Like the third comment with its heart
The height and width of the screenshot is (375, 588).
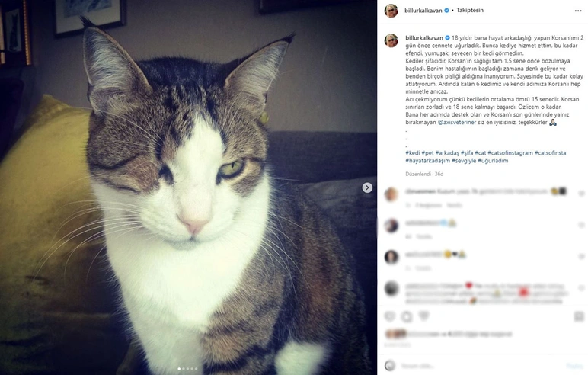point(581,256)
